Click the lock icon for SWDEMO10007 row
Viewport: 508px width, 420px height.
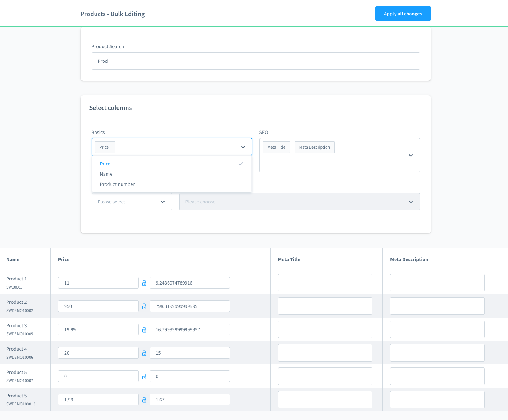[144, 377]
